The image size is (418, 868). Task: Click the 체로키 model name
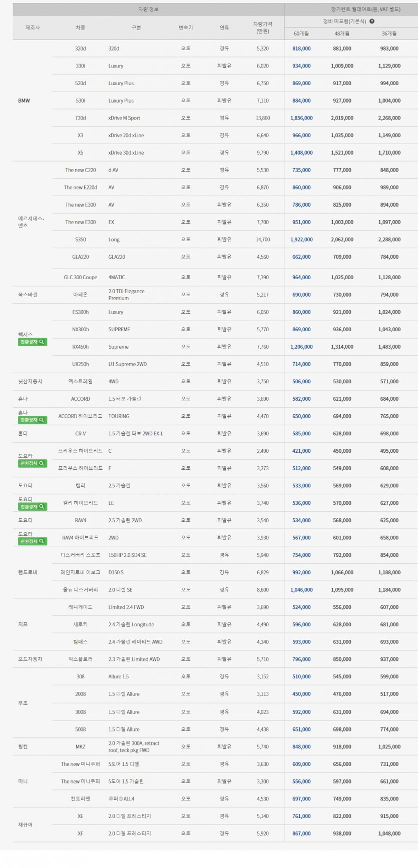pos(80,624)
